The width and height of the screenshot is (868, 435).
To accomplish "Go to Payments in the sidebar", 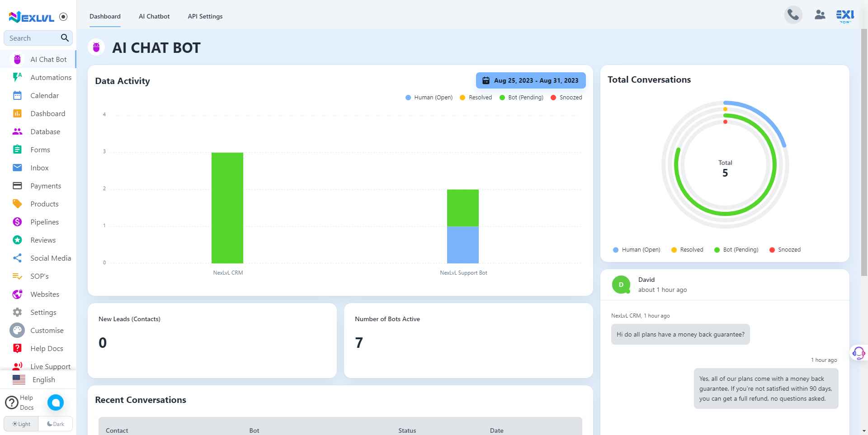I will click(x=38, y=186).
